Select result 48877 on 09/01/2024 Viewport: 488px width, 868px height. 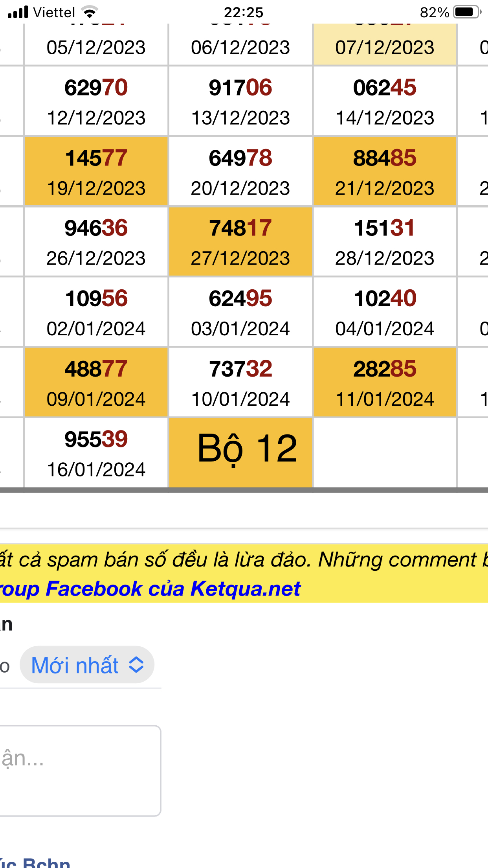(x=96, y=383)
